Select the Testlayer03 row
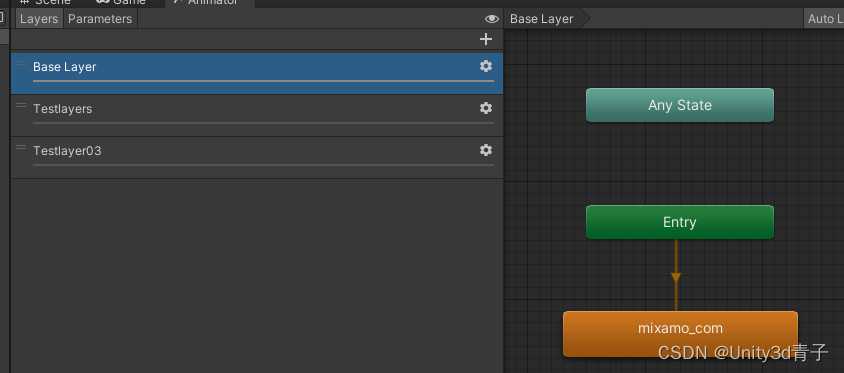The image size is (844, 373). pyautogui.click(x=257, y=157)
